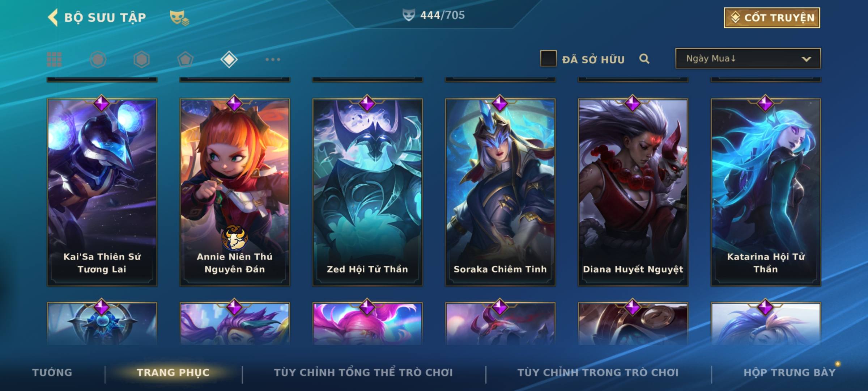Image resolution: width=868 pixels, height=391 pixels.
Task: Filter by the pentagon rarity icon
Action: 185,59
